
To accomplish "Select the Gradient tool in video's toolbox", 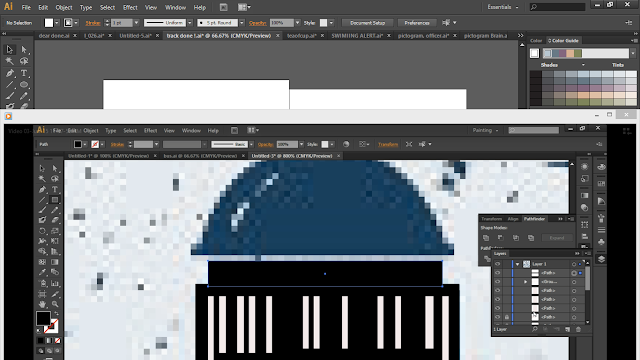I will [55, 262].
